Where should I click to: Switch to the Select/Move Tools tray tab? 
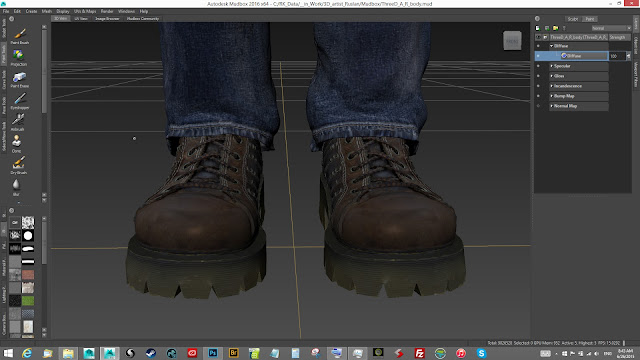[x=4, y=137]
